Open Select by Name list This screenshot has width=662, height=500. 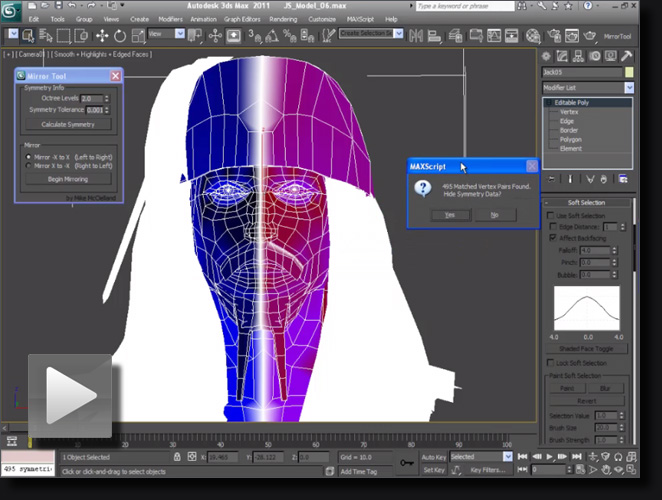click(x=45, y=36)
